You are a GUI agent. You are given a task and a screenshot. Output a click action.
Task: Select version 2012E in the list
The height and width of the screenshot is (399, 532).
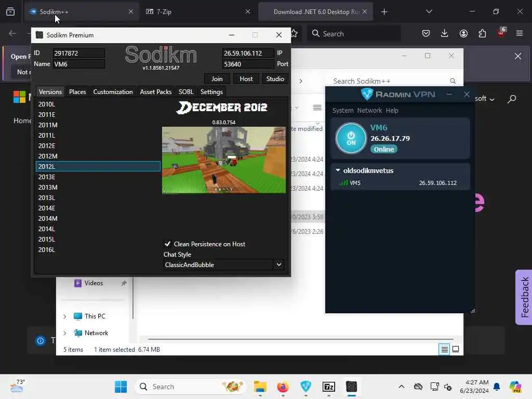pos(98,146)
